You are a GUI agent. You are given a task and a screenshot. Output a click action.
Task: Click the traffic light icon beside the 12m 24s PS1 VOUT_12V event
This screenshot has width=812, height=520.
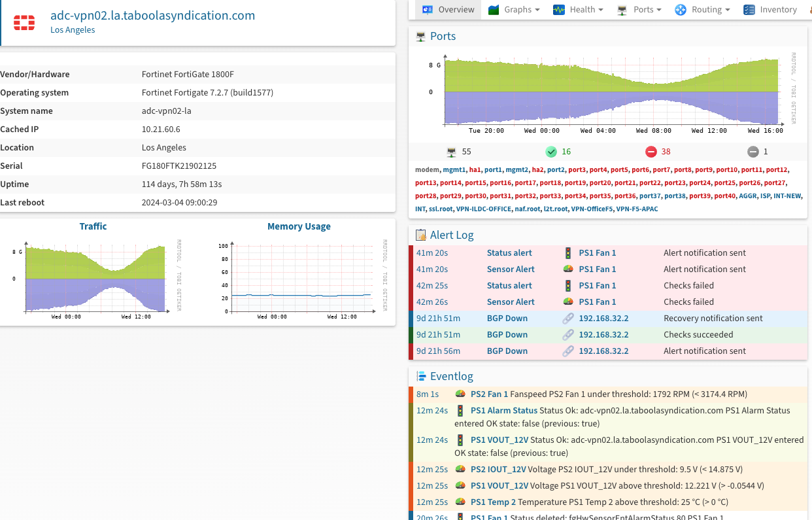tap(460, 440)
